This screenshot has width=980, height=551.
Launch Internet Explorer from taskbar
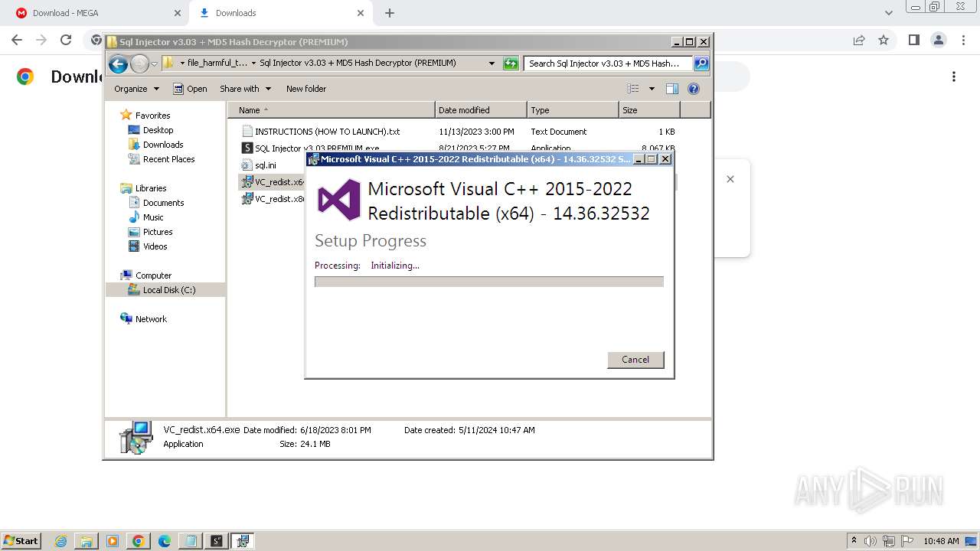[60, 541]
